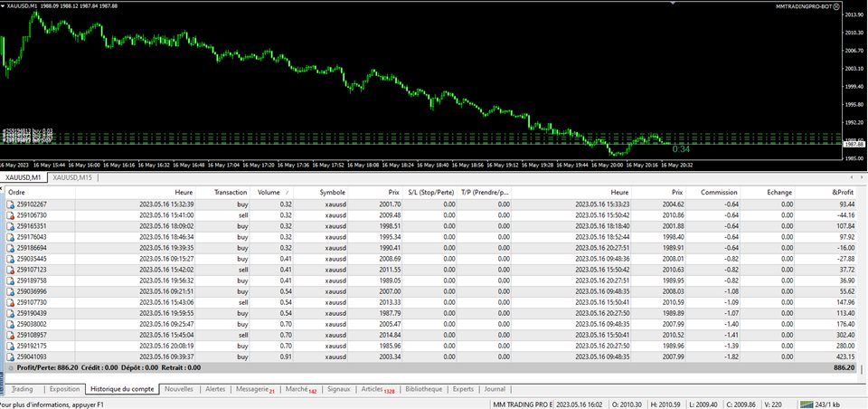Image resolution: width=868 pixels, height=409 pixels.
Task: Click the icon of order 259041093
Action: [11, 357]
